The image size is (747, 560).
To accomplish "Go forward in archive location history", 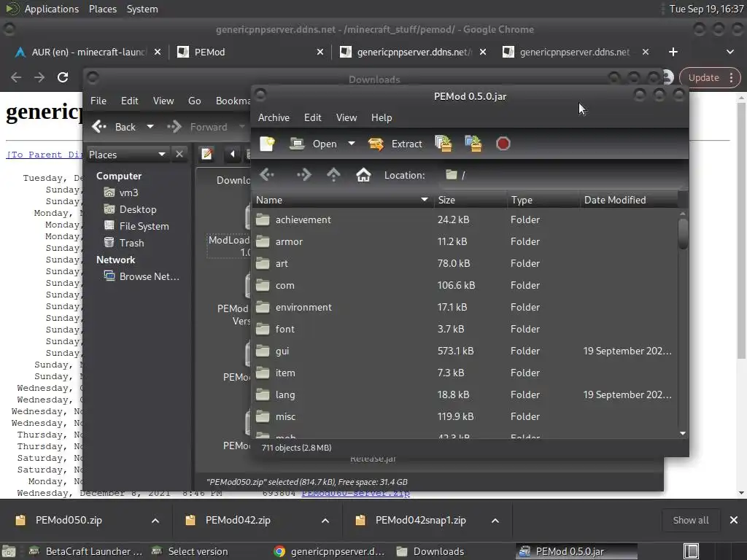I will click(304, 175).
